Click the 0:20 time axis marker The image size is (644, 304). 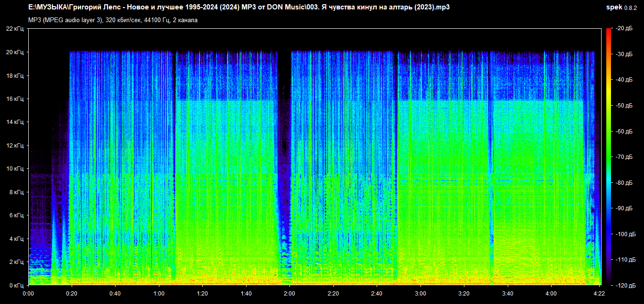[72, 293]
